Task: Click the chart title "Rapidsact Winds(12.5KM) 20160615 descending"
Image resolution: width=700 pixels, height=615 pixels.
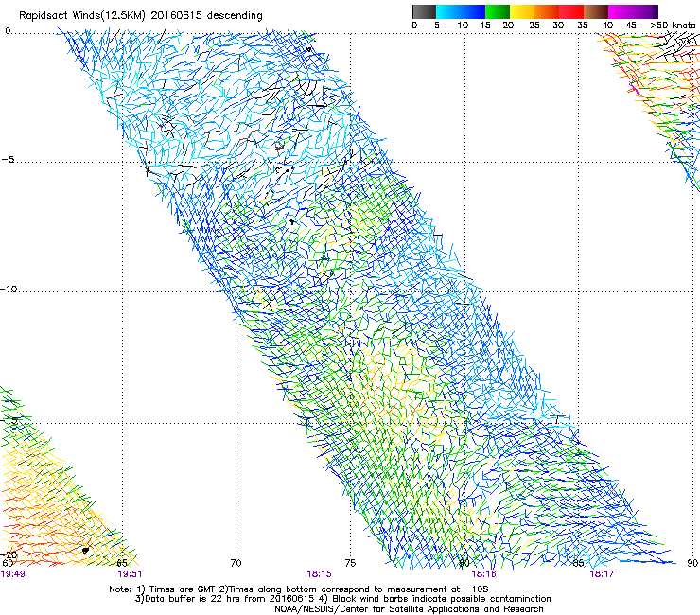Action: (141, 16)
